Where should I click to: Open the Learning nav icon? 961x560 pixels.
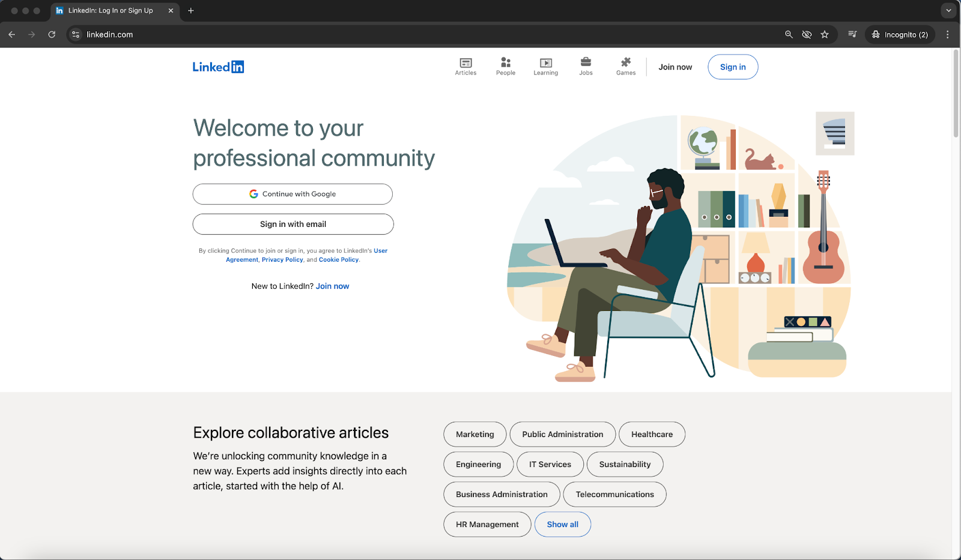coord(546,67)
